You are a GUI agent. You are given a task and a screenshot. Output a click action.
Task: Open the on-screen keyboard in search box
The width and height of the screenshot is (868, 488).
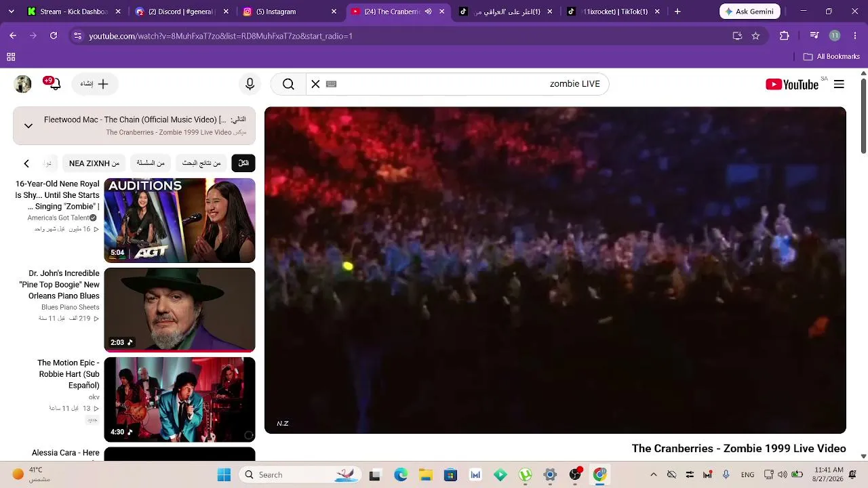point(331,84)
